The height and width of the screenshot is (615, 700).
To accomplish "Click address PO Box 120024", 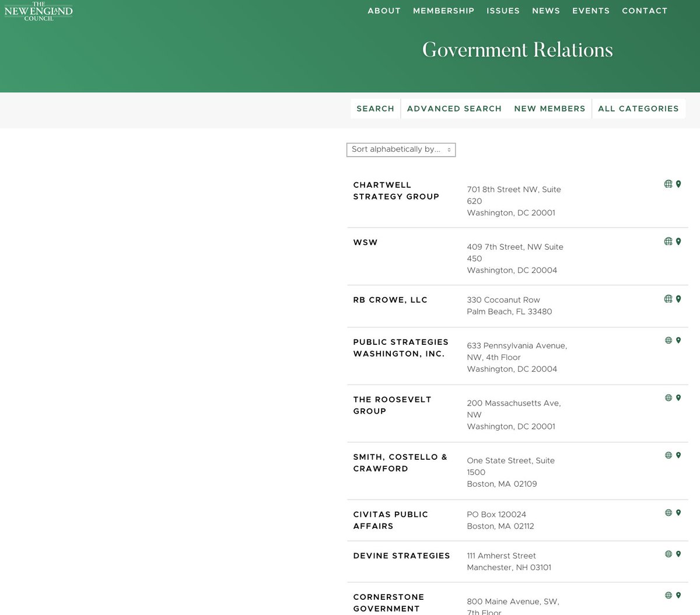I will click(496, 515).
